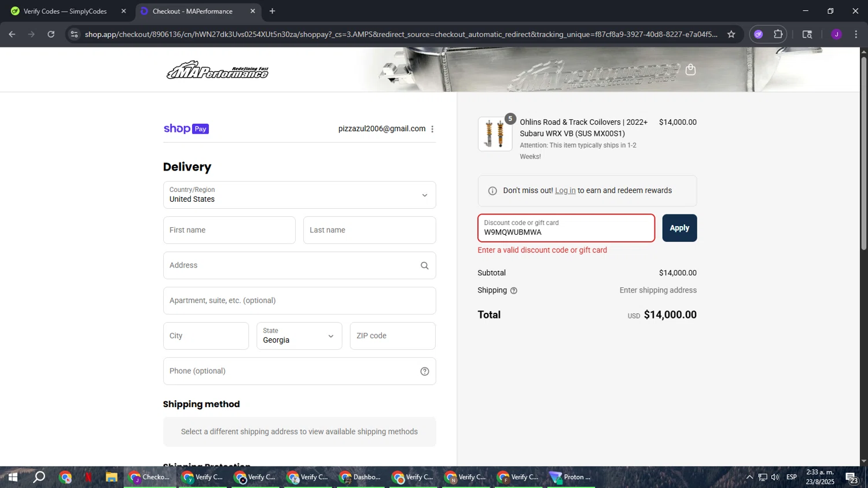
Task: Click the clock showing 2:33 a. m.
Action: tap(820, 472)
